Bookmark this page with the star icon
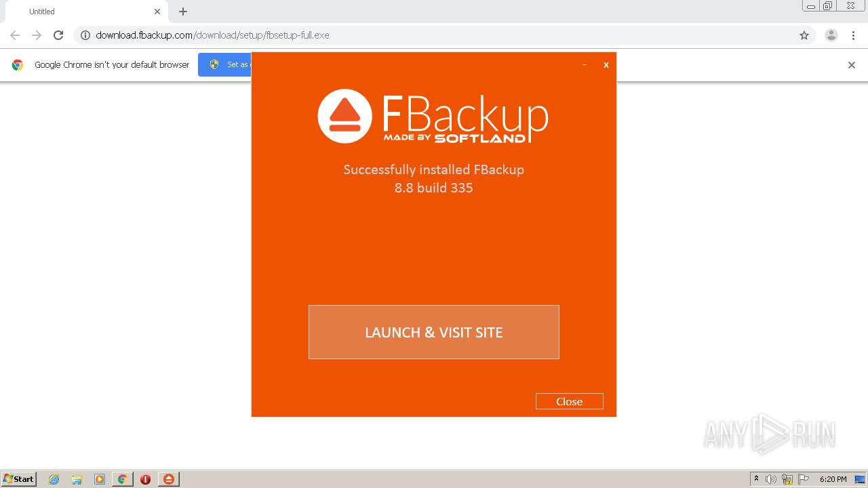This screenshot has width=868, height=488. tap(804, 35)
